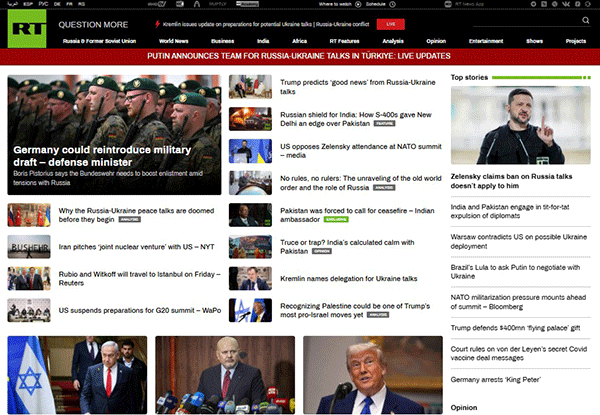Viewport: 600px width, 415px height.
Task: Click the search input field
Action: click(527, 21)
